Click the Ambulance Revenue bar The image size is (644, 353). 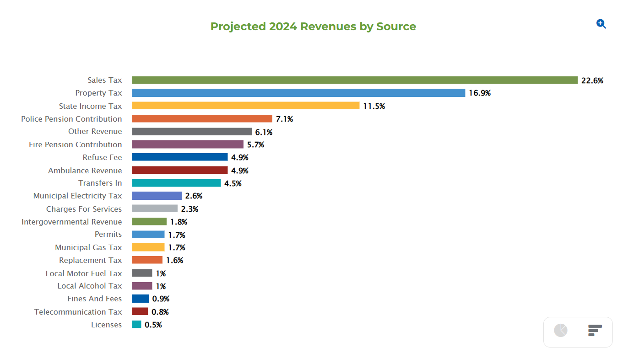(180, 170)
